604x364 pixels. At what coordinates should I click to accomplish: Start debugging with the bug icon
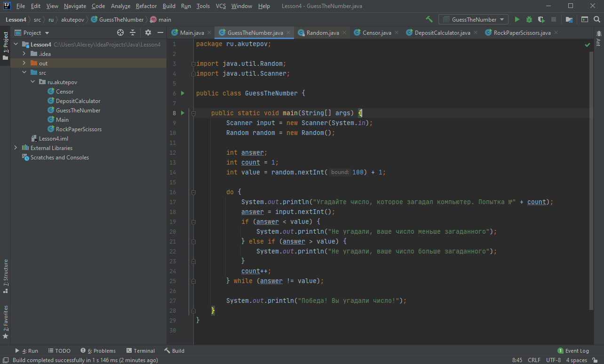pos(529,19)
